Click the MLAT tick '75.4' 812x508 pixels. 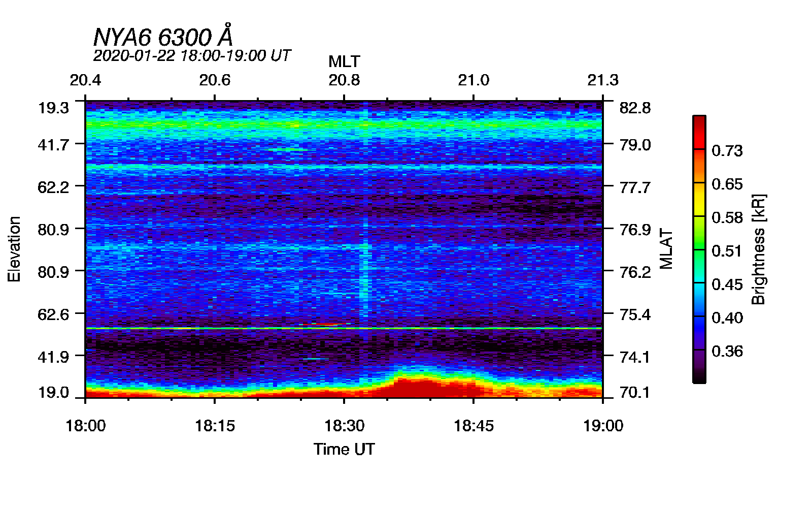(635, 314)
